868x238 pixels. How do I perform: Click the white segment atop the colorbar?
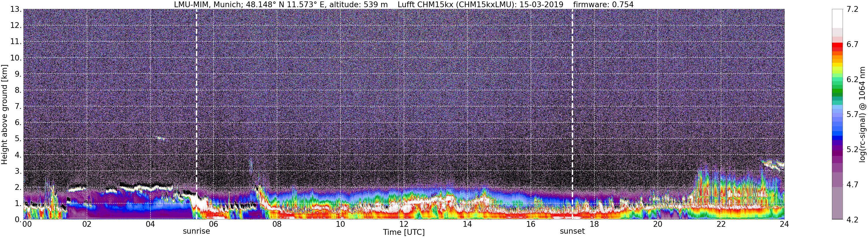point(837,18)
